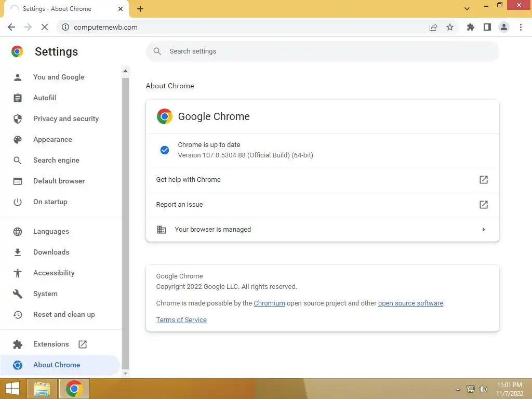Viewport: 532px width, 399px height.
Task: Open the Terms of Service link
Action: click(181, 320)
